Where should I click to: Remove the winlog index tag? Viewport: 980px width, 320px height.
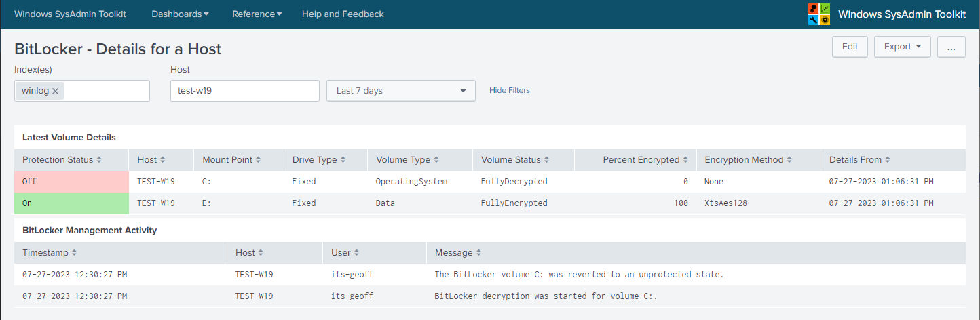pos(56,91)
